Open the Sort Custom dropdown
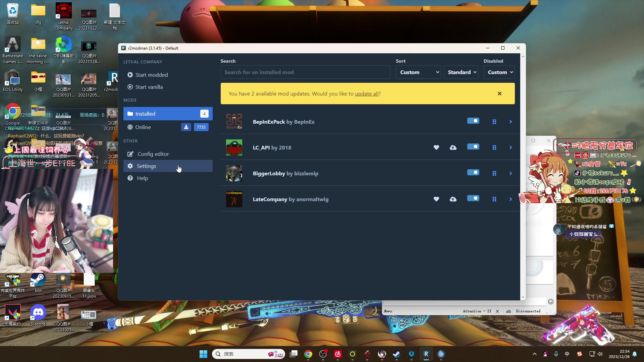The height and width of the screenshot is (362, 644). coord(418,72)
